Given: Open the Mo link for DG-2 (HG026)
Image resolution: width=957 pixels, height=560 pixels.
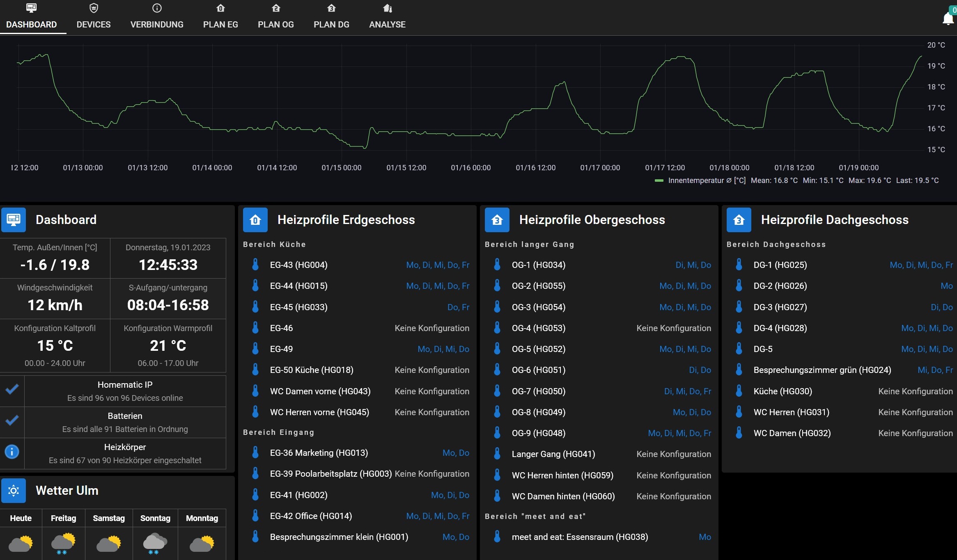Looking at the screenshot, I should (947, 286).
